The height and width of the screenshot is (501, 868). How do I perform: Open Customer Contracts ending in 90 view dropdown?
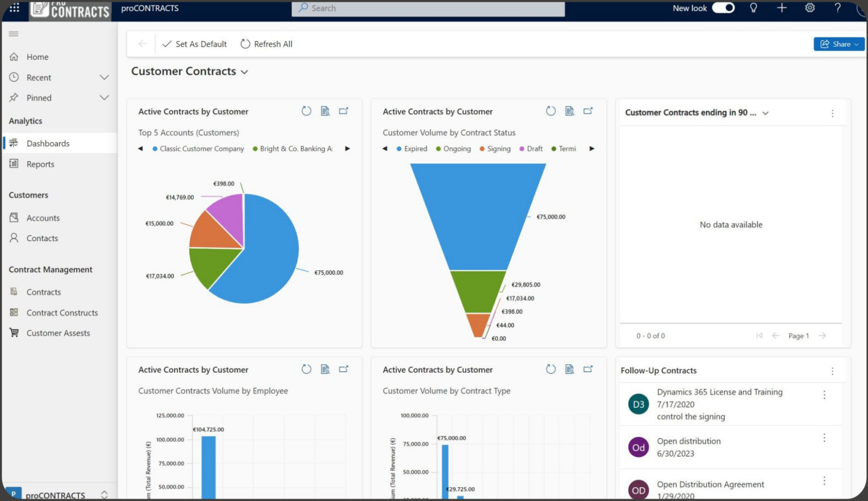click(766, 113)
